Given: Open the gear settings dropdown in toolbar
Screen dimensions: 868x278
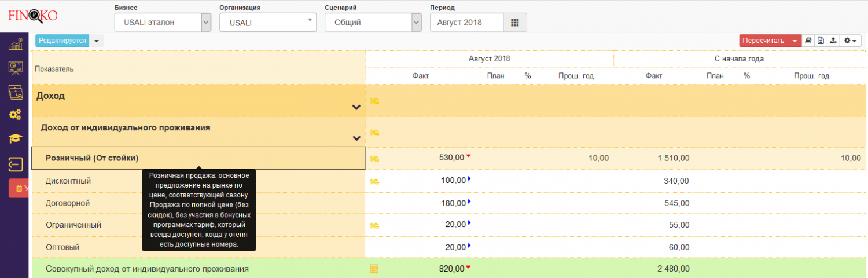Looking at the screenshot, I should pyautogui.click(x=849, y=41).
